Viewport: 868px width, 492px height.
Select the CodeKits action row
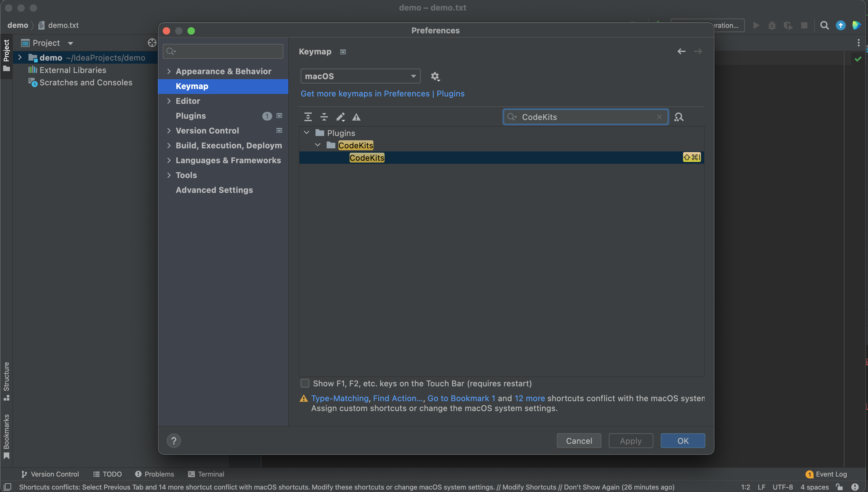point(501,158)
